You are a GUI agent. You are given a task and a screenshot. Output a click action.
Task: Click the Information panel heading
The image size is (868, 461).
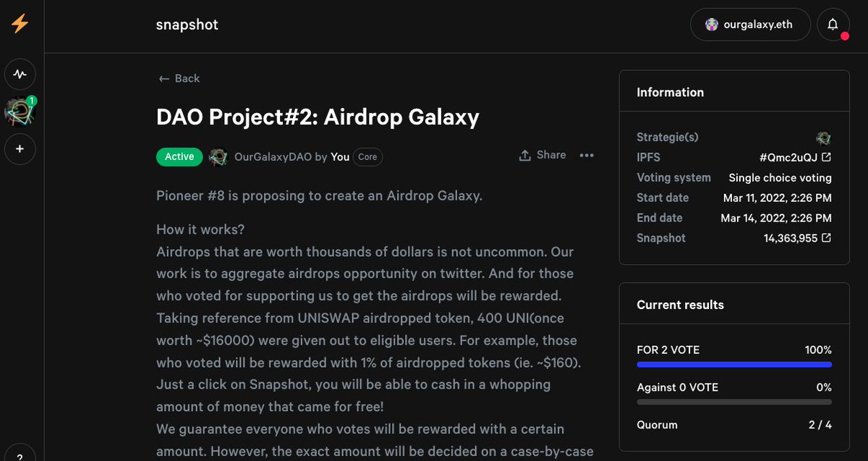tap(670, 92)
